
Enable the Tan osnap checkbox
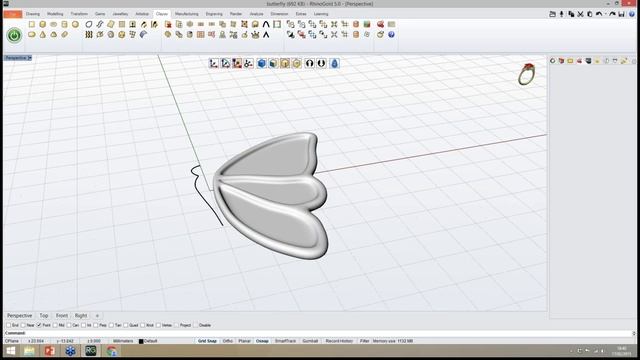[x=111, y=325]
